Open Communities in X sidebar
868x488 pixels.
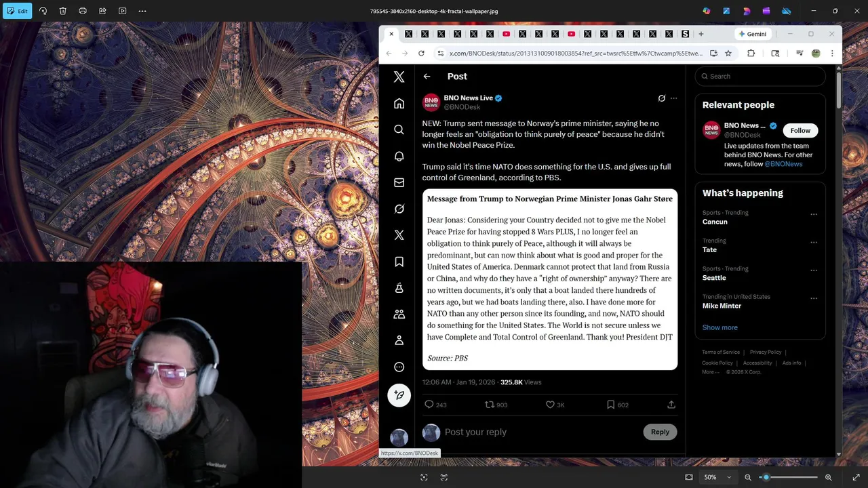tap(399, 314)
